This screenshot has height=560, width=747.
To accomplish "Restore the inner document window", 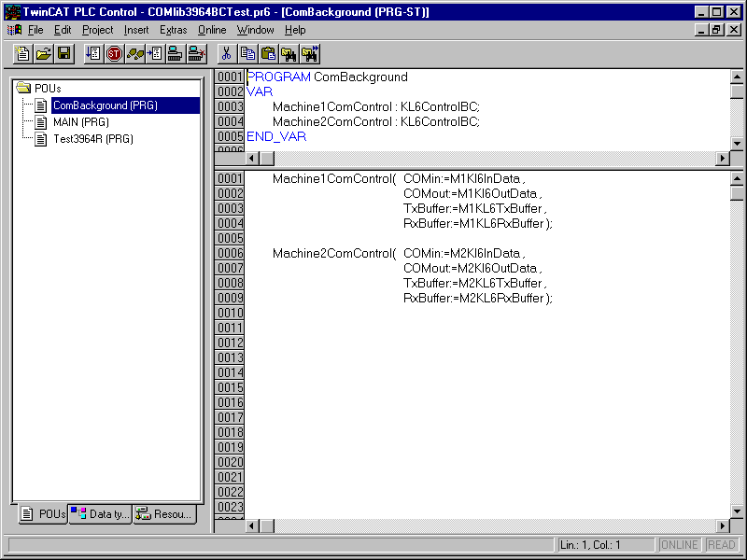I will point(716,30).
